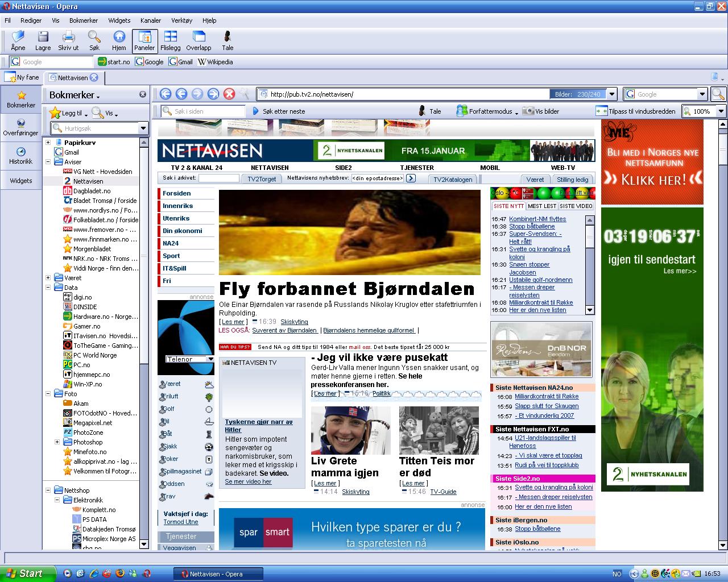Click the Tale icon in the main toolbar
Viewport: 728px width, 582px height.
[227, 41]
